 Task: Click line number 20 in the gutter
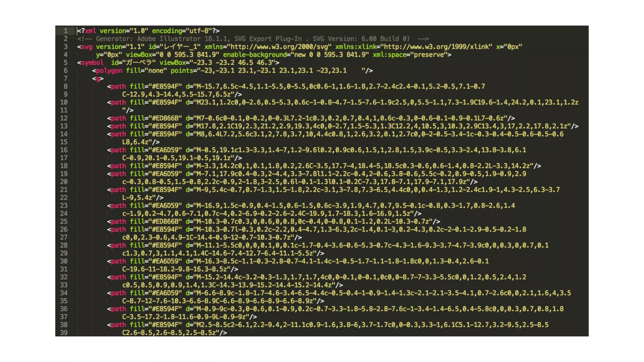(x=64, y=182)
